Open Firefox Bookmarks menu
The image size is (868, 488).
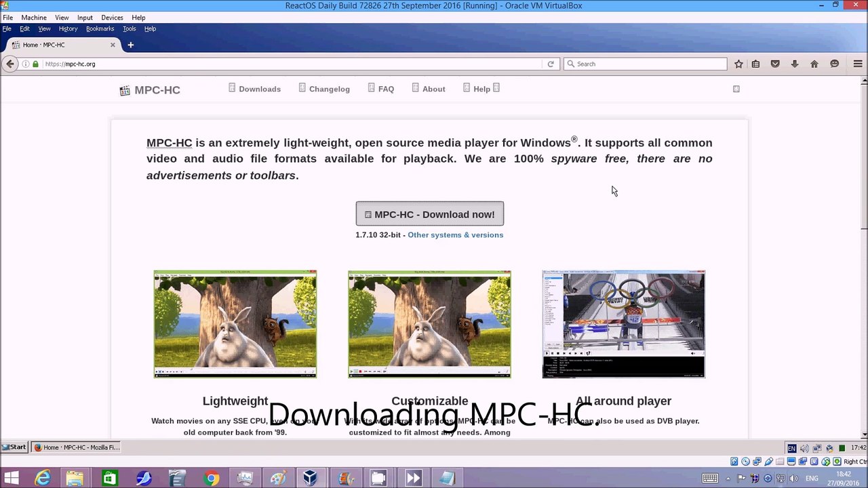click(100, 28)
